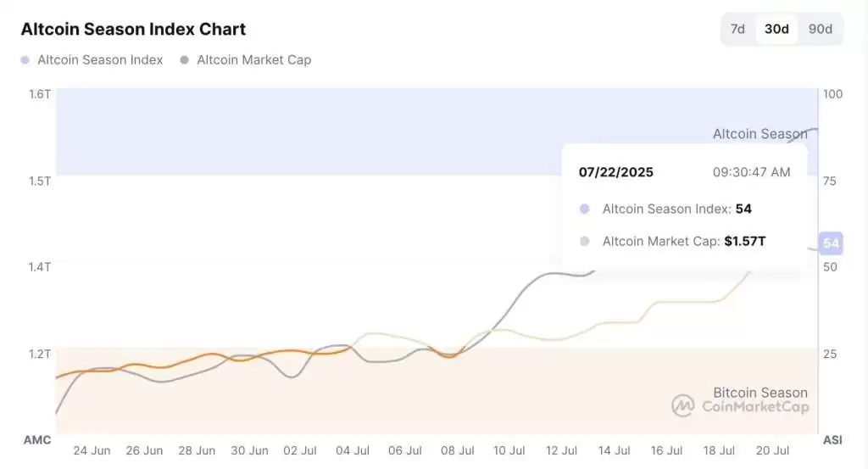Click the CoinMarketCap logo icon
The height and width of the screenshot is (469, 868).
[x=683, y=405]
